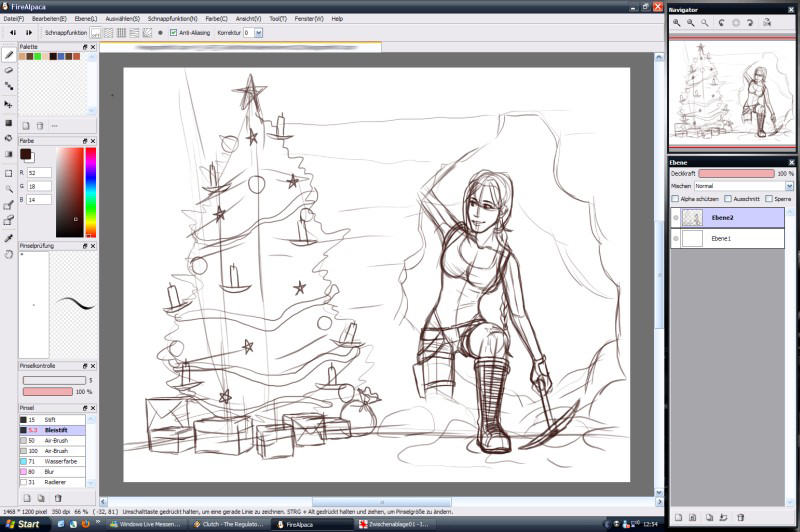Undock the Palette panel
The width and height of the screenshot is (800, 532).
85,47
